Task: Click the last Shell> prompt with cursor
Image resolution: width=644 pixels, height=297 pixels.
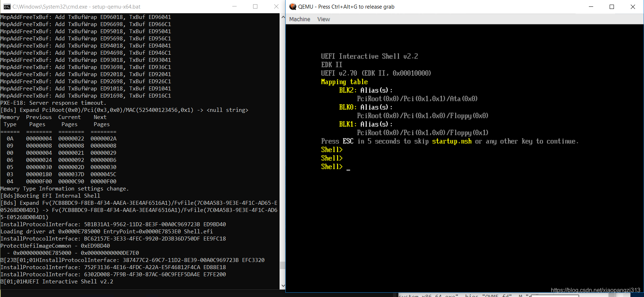Action: click(332, 167)
